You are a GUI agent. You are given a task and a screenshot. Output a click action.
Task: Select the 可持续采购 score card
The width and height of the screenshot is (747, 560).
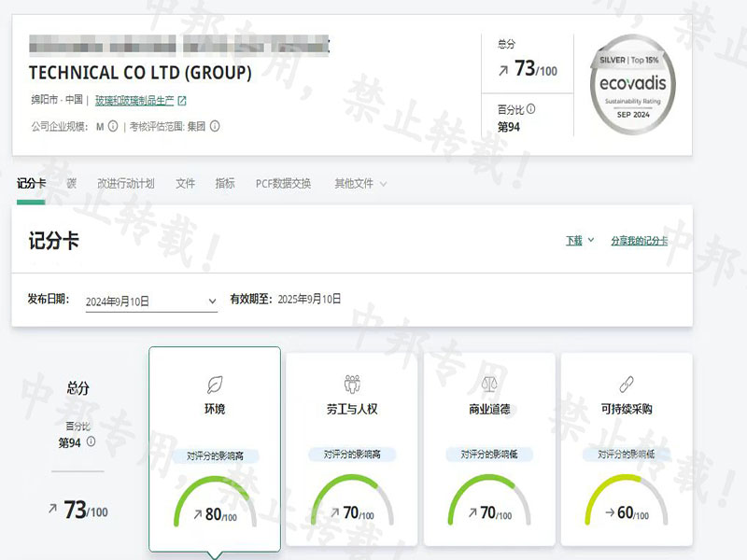tap(627, 448)
